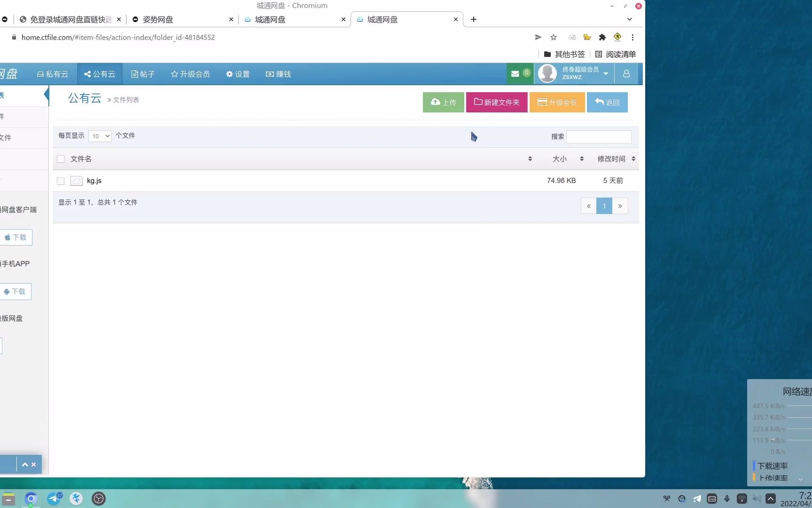Screen dimensions: 812x508
Task: Go to next page with » button
Action: click(620, 206)
